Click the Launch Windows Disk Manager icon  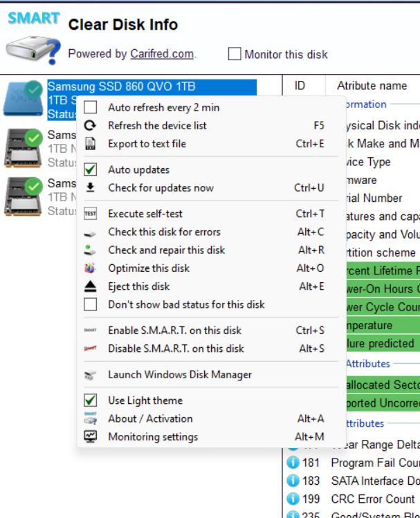coord(90,375)
